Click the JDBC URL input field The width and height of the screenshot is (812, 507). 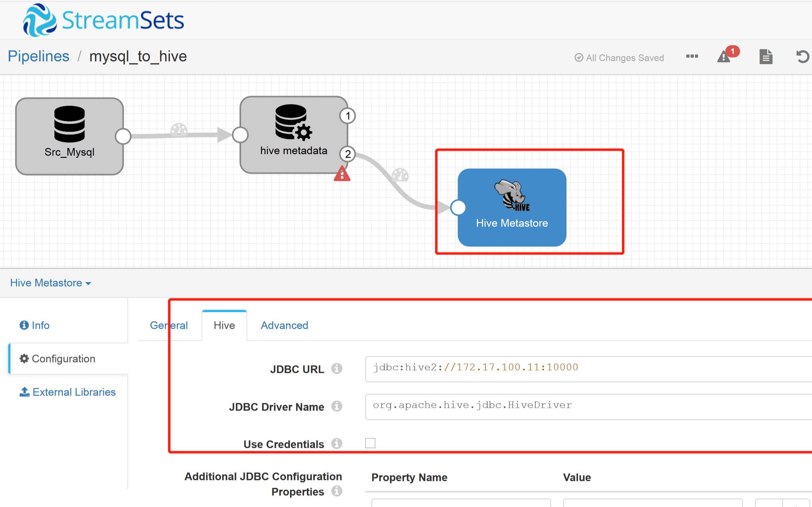587,369
